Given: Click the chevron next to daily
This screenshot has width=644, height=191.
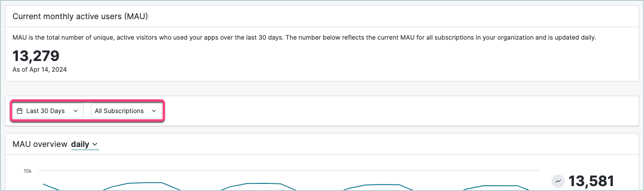Looking at the screenshot, I should 95,145.
